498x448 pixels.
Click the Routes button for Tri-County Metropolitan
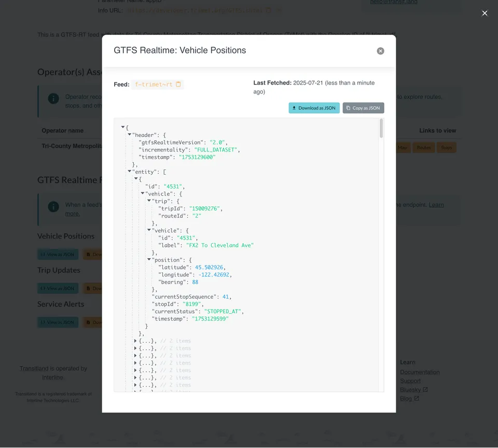pyautogui.click(x=423, y=147)
